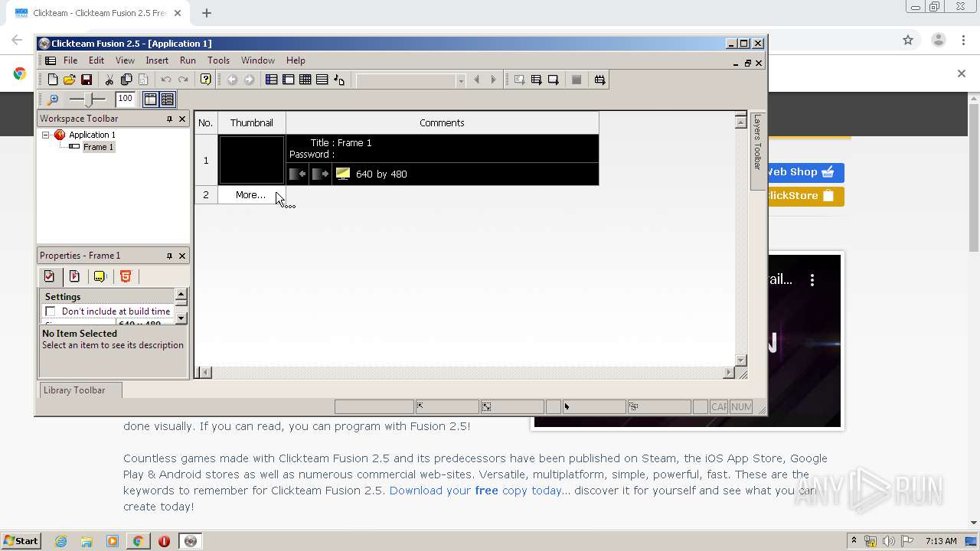
Task: Click the Web Shop button on webpage
Action: (x=804, y=172)
